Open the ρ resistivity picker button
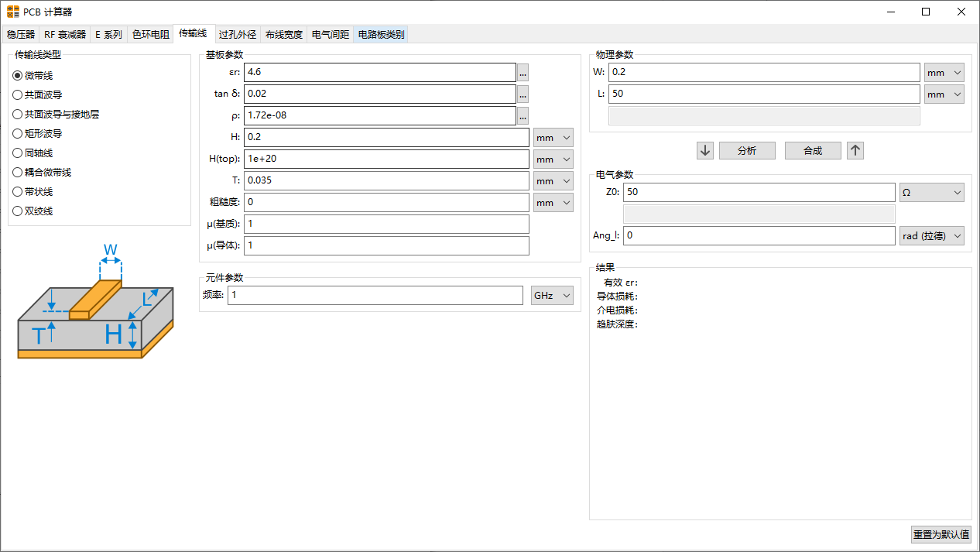The image size is (980, 552). [x=523, y=116]
